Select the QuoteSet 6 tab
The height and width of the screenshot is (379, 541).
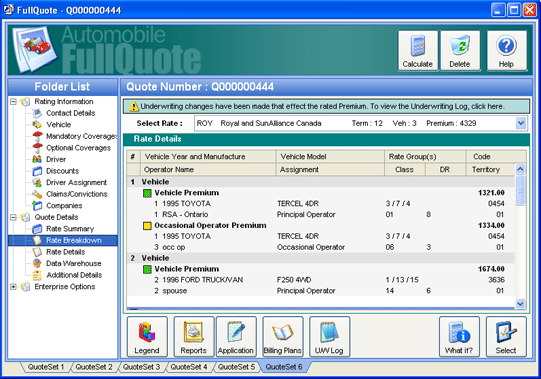[284, 367]
